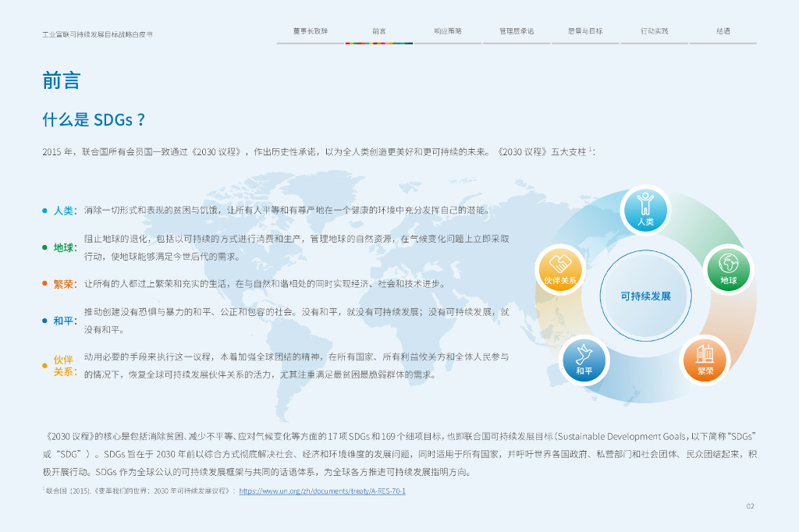799x532 pixels.
Task: Open the 愿景与目标 tab
Action: (585, 32)
